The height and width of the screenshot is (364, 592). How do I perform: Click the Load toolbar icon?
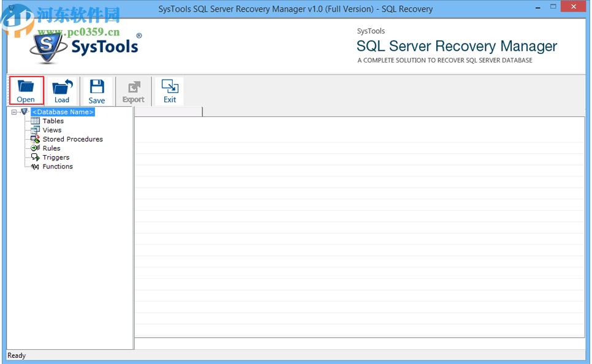pyautogui.click(x=61, y=91)
